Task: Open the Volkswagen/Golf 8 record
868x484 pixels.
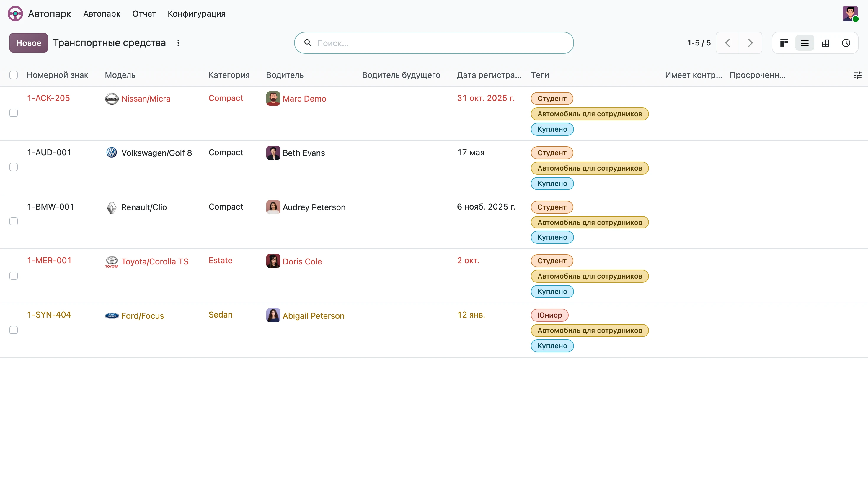Action: pyautogui.click(x=156, y=153)
